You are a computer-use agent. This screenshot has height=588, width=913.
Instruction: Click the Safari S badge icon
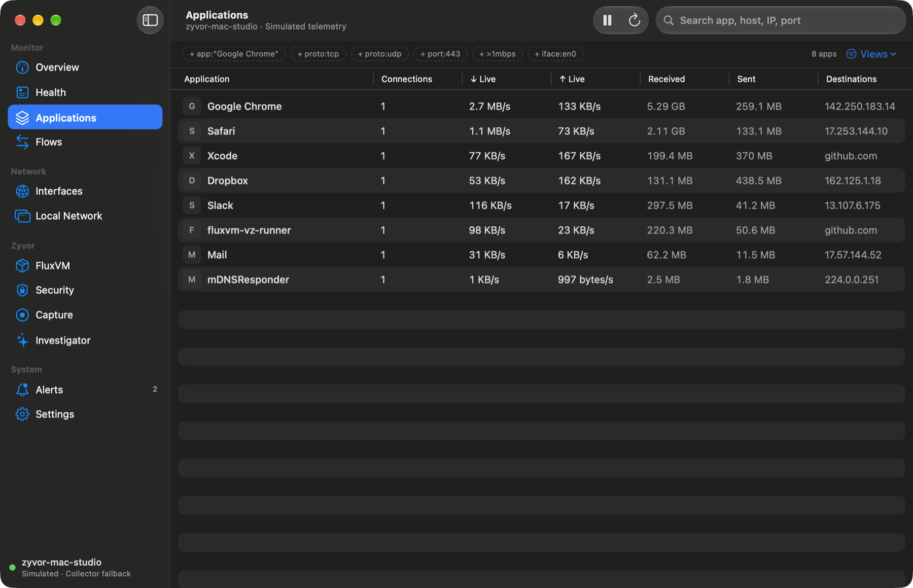pos(192,131)
